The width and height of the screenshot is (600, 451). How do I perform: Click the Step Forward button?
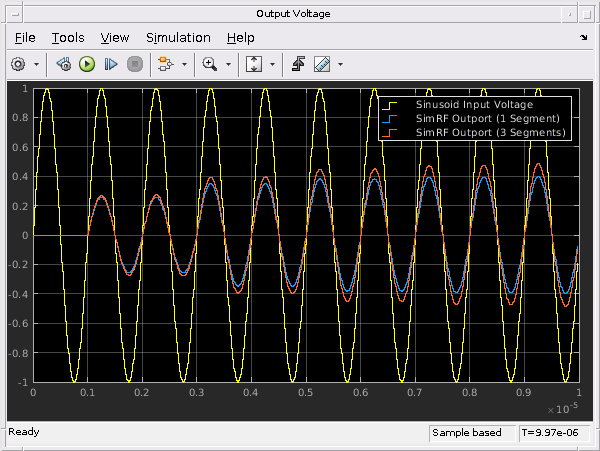tap(111, 63)
